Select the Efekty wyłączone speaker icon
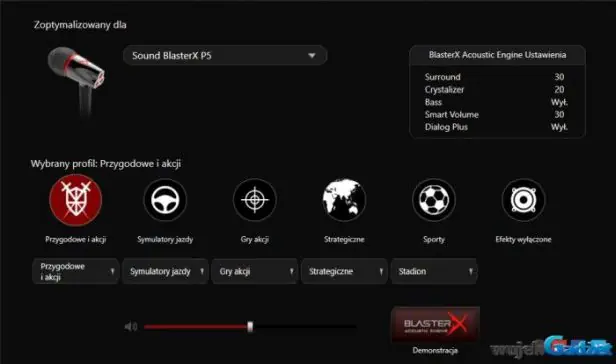Viewport: 616px width, 364px height. [x=523, y=200]
